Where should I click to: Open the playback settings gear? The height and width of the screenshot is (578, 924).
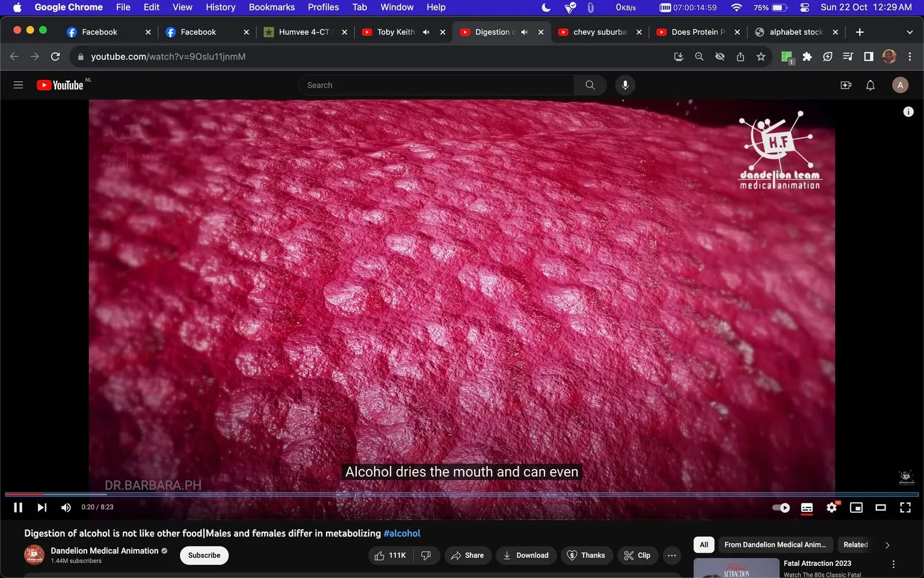point(831,508)
